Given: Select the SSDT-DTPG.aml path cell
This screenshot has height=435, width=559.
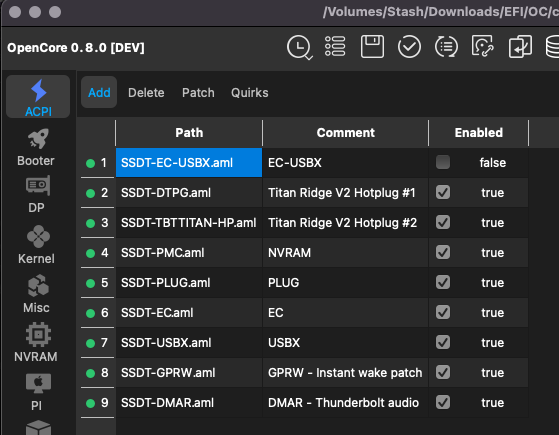Looking at the screenshot, I should pos(189,193).
